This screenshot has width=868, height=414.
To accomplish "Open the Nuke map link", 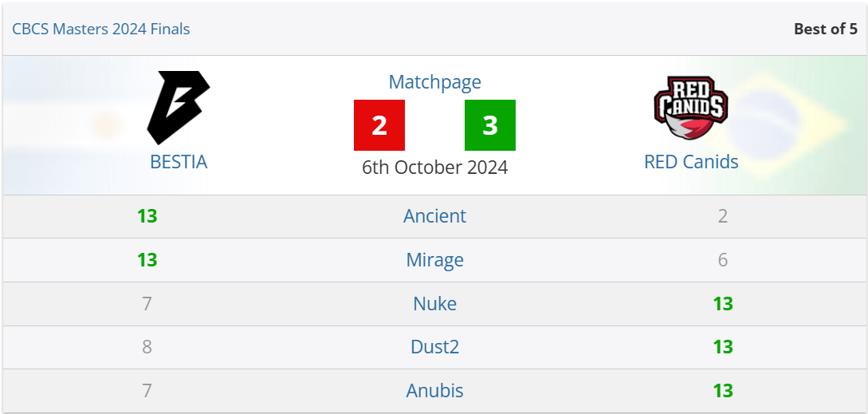I will point(434,304).
